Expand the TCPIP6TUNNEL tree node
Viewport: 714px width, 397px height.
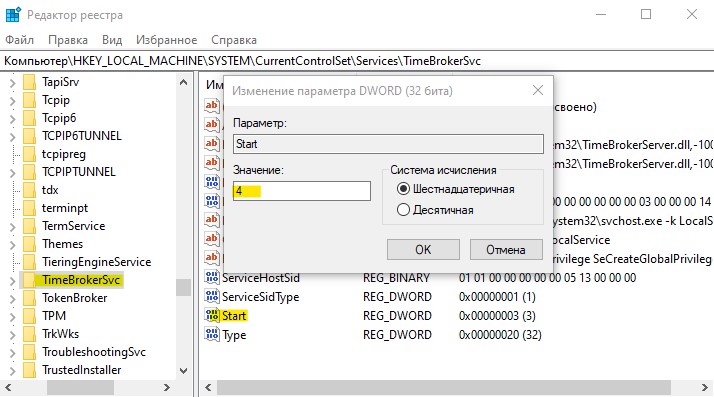(x=12, y=136)
